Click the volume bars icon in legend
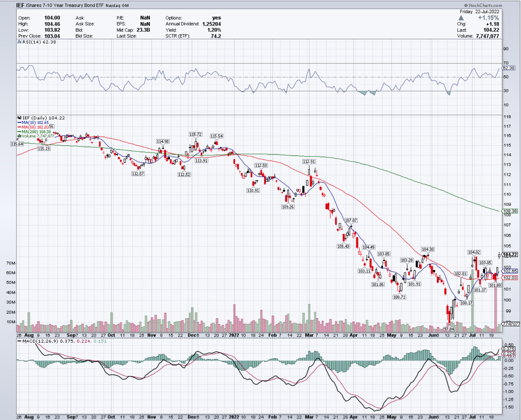 tap(19, 136)
